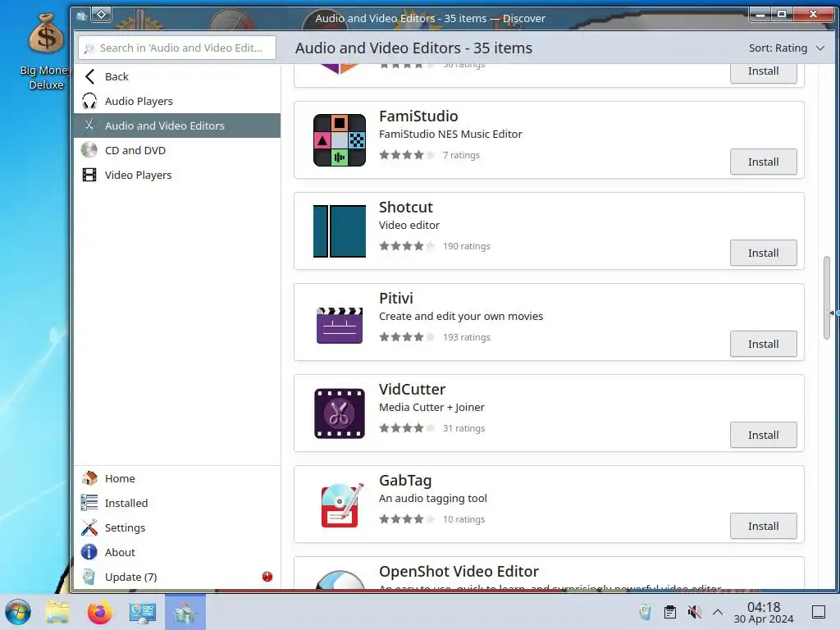Click the CD and DVD disc icon
Image resolution: width=840 pixels, height=630 pixels.
coord(89,150)
